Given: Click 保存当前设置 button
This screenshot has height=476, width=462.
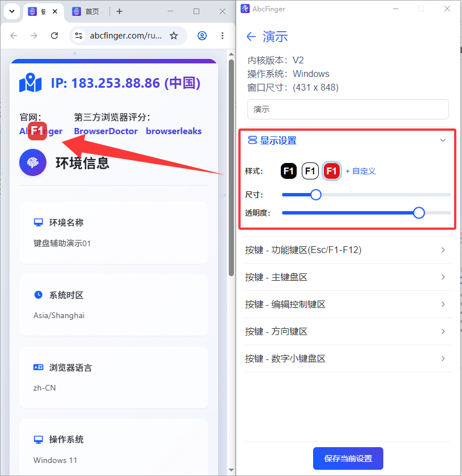Looking at the screenshot, I should tap(348, 458).
